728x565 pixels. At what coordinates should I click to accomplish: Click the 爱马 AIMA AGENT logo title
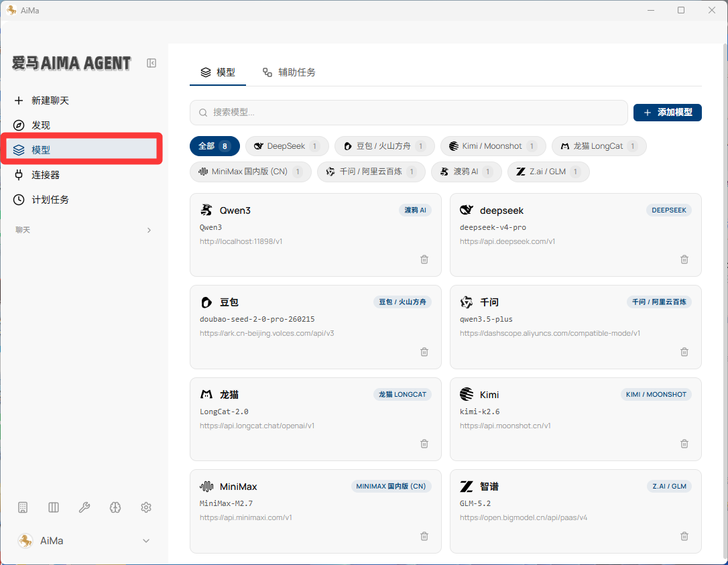coord(72,63)
